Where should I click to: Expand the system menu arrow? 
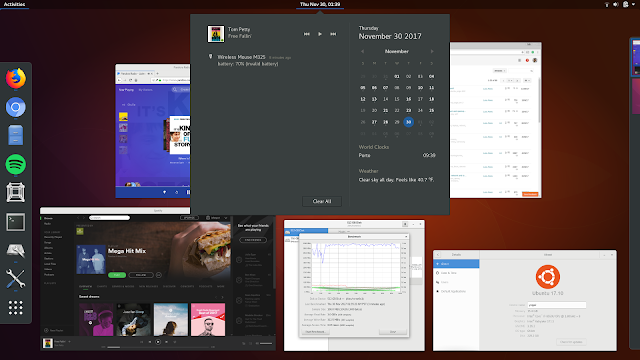tap(633, 4)
